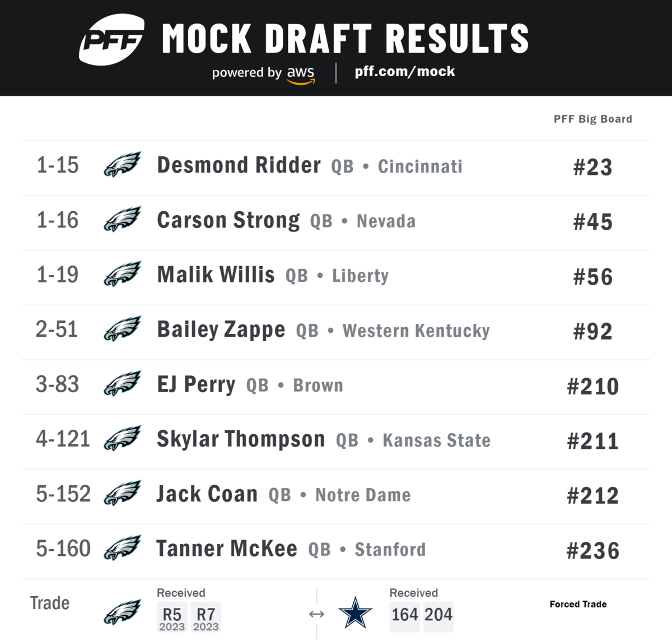Click the Dallas Cowboys star logo
This screenshot has height=641, width=672.
pos(355,613)
